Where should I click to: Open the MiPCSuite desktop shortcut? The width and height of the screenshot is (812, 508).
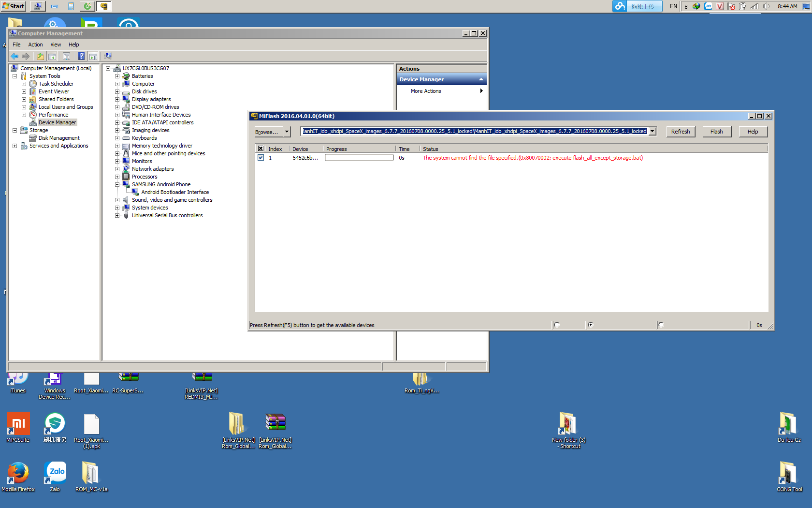coord(18,427)
